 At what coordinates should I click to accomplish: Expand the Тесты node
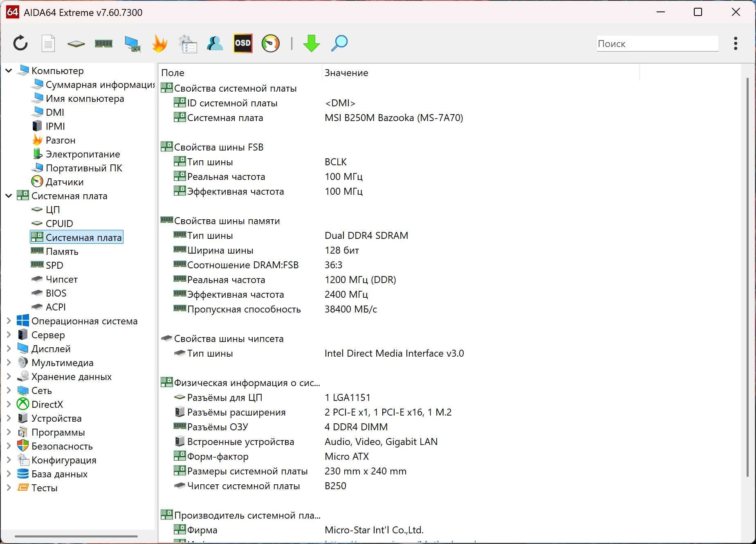pyautogui.click(x=9, y=488)
